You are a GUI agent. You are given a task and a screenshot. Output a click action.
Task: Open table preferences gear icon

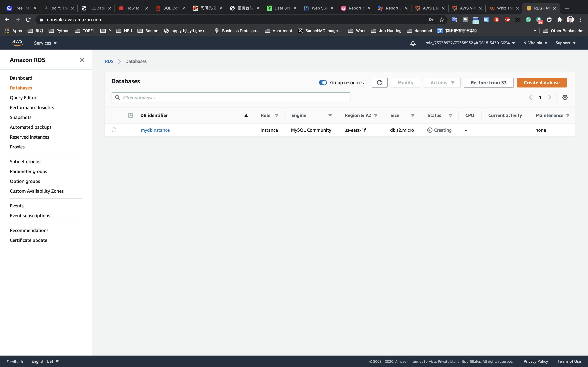coord(565,97)
